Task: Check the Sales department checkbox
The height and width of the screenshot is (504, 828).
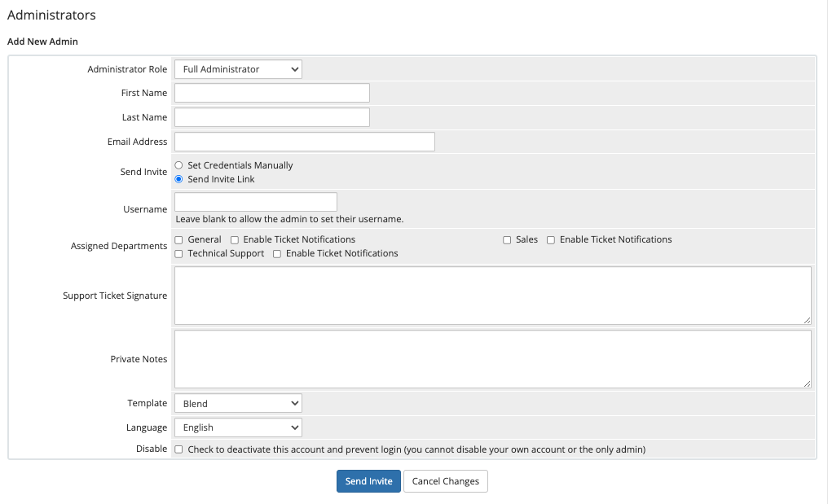Action: click(507, 239)
